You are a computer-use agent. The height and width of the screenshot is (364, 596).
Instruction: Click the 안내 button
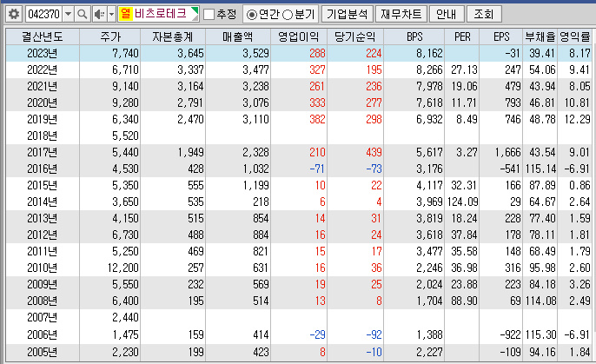pyautogui.click(x=447, y=15)
